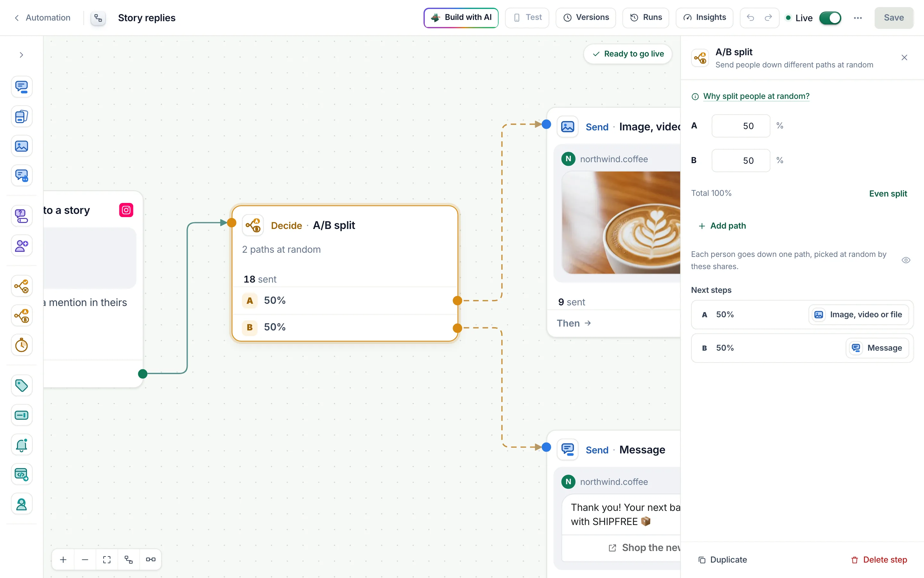Zoom in on the canvas

pos(64,559)
